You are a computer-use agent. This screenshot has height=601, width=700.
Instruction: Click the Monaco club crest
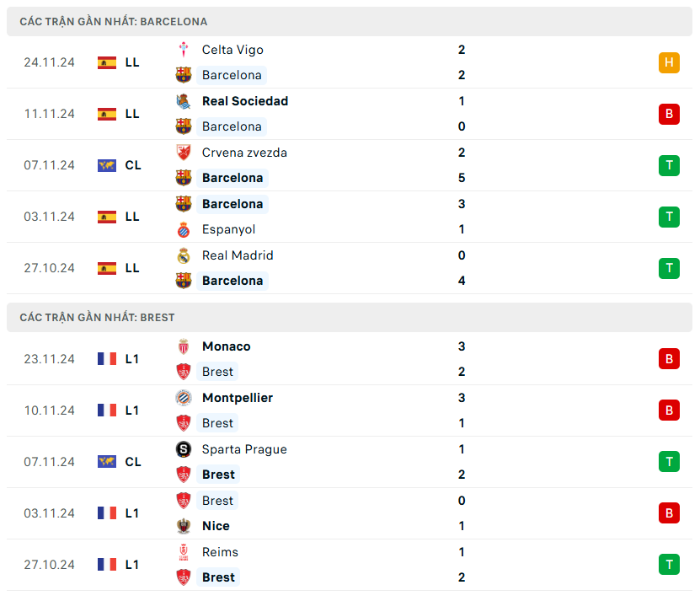coord(183,346)
